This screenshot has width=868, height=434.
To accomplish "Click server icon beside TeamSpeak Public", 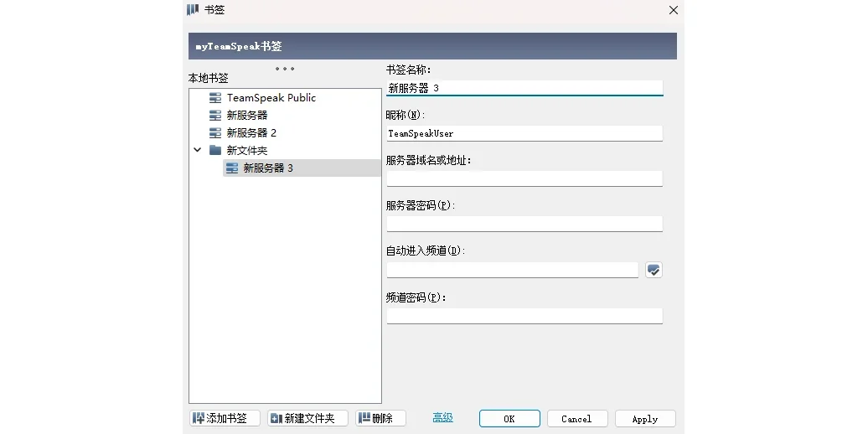I will click(x=215, y=98).
